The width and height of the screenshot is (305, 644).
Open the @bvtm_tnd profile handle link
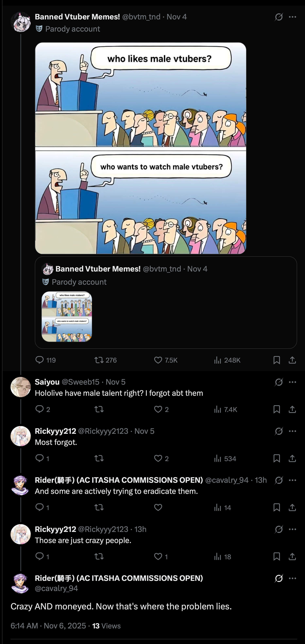click(x=141, y=17)
